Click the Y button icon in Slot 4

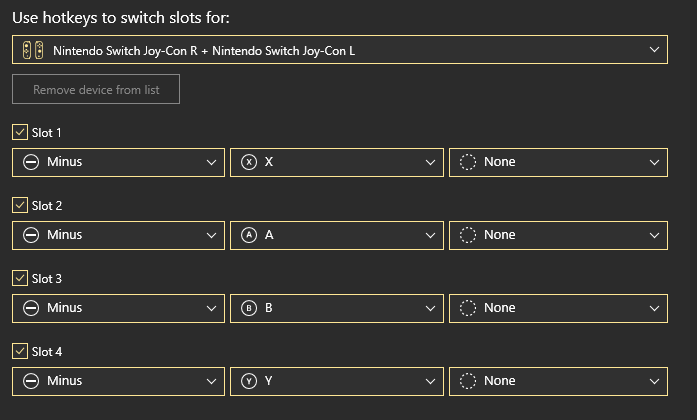tap(249, 381)
